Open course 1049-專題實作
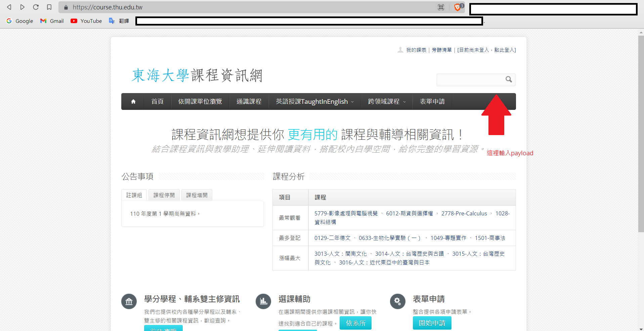The height and width of the screenshot is (331, 644). tap(448, 238)
